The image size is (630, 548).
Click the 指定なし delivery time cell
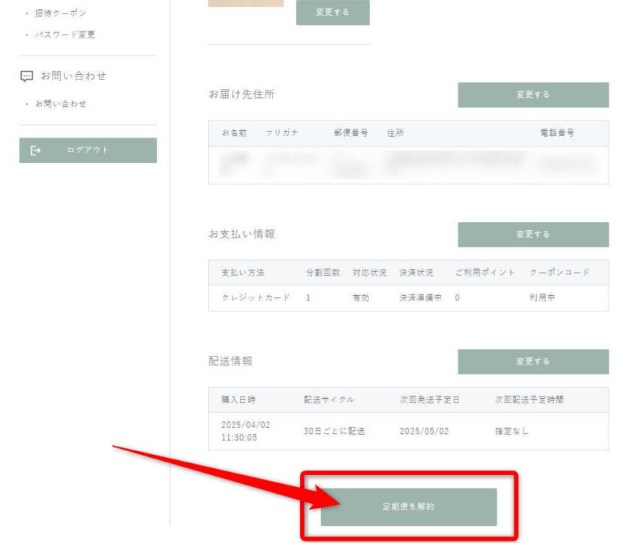[x=511, y=431]
